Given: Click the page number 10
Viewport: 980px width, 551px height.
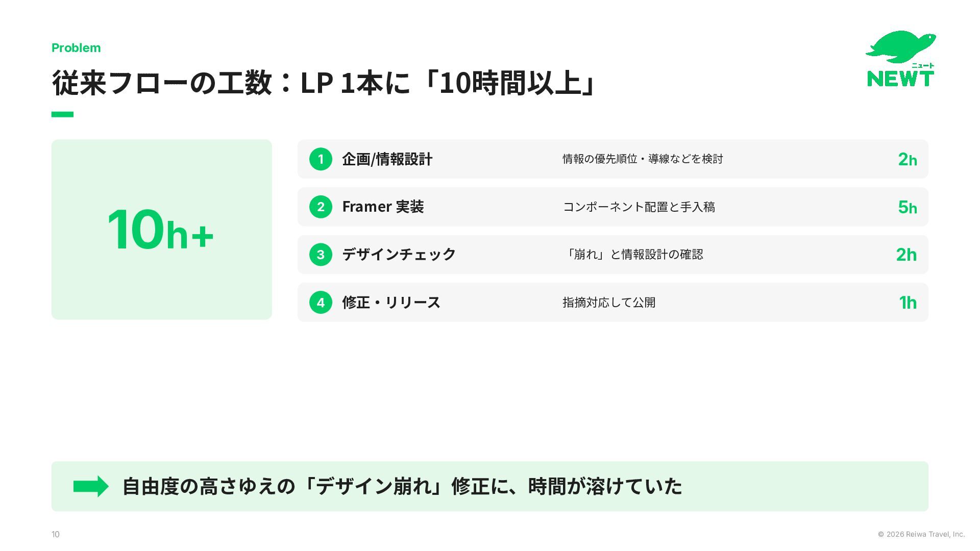Looking at the screenshot, I should 56,534.
